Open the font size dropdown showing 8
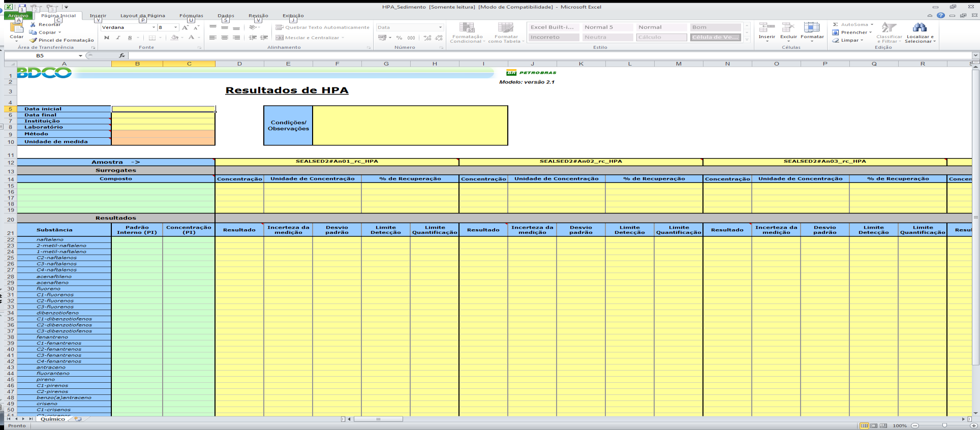This screenshot has width=980, height=430. coord(176,27)
